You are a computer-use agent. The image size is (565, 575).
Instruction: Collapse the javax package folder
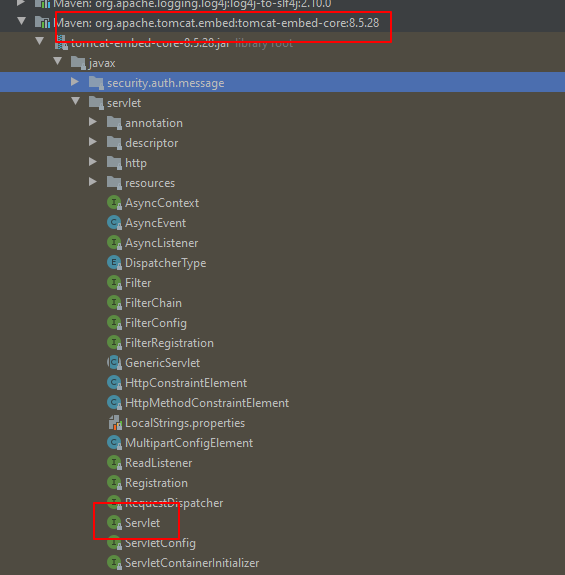58,61
